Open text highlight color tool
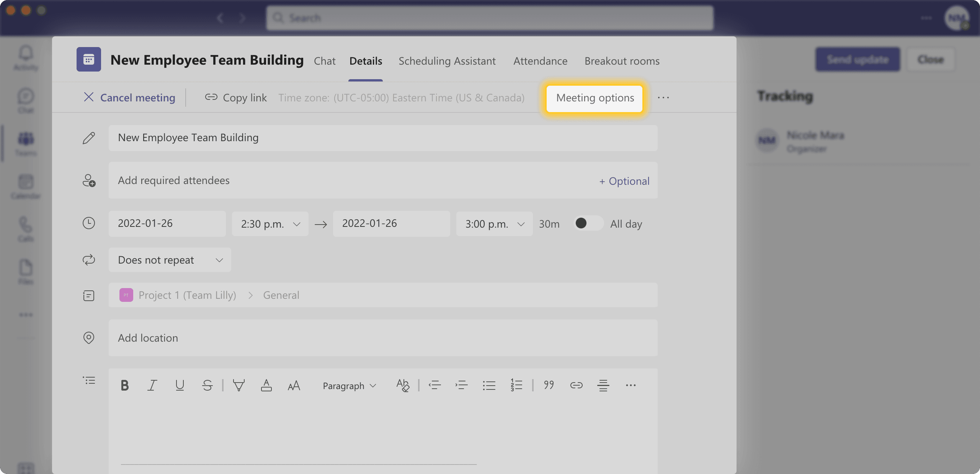The width and height of the screenshot is (980, 474). pos(239,385)
